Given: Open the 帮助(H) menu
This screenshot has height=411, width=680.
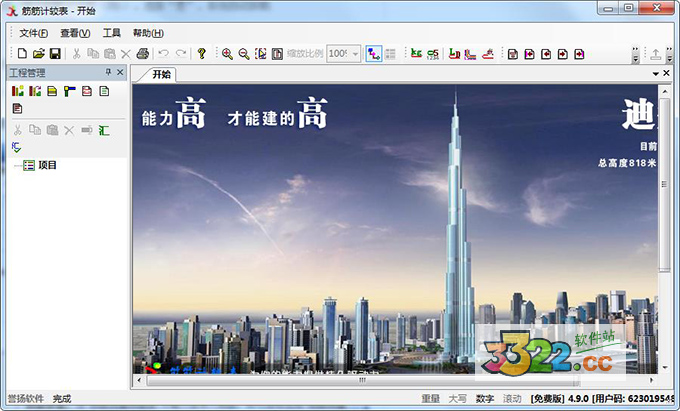Looking at the screenshot, I should tap(148, 33).
